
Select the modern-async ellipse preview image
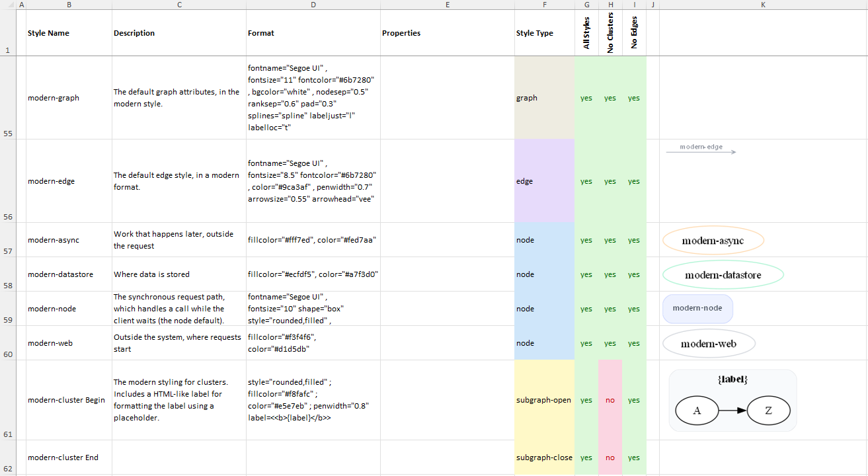(713, 241)
